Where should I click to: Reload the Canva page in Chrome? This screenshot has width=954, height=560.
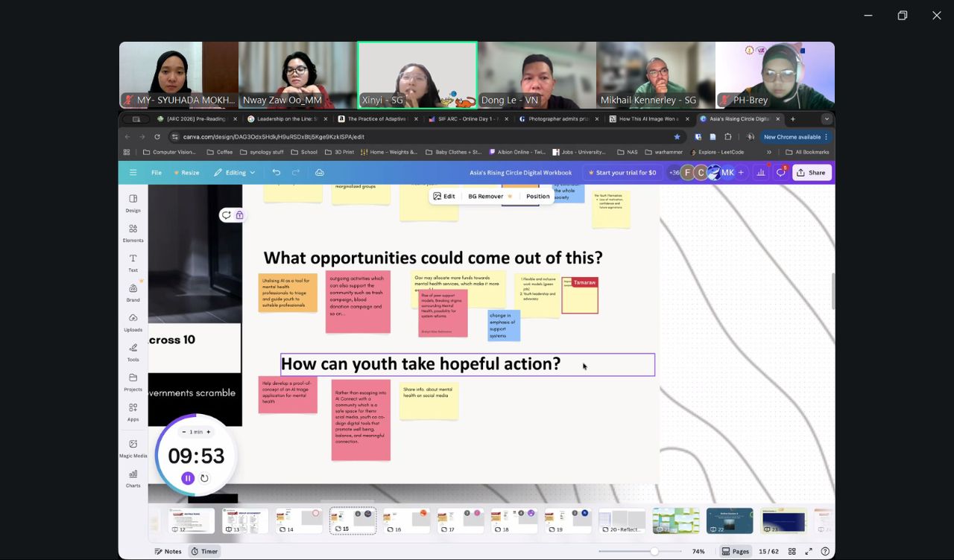coord(157,137)
